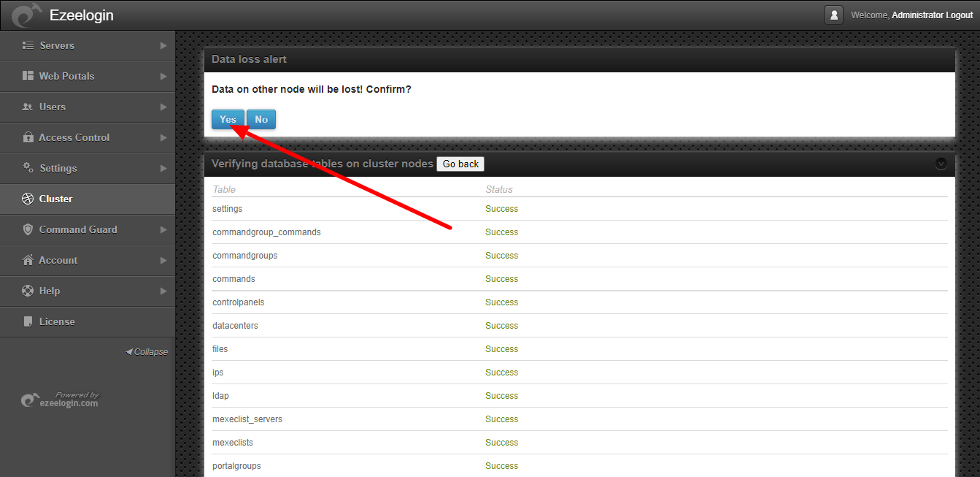Click Success status in datacenters row
This screenshot has height=477, width=980.
coord(502,326)
